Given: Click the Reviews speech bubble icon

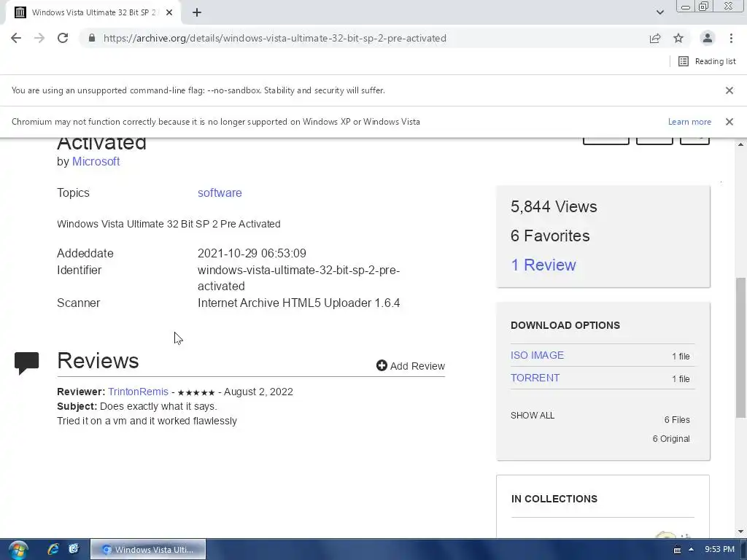Looking at the screenshot, I should (x=27, y=363).
